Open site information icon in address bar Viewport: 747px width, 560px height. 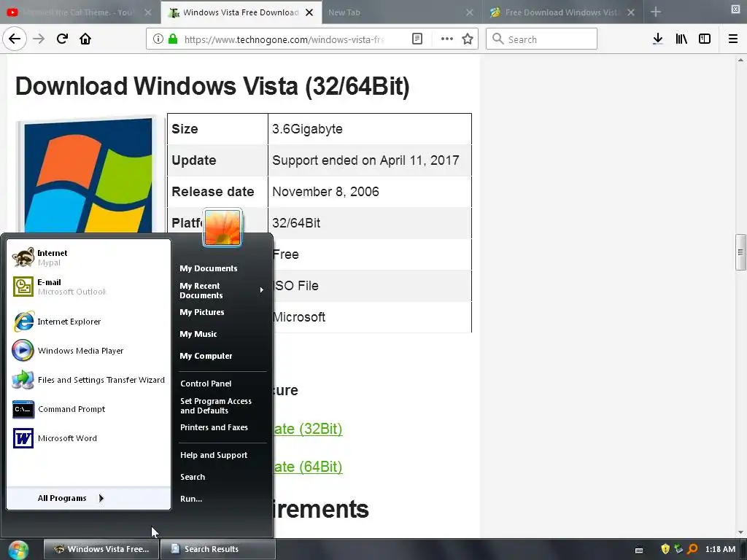(158, 39)
